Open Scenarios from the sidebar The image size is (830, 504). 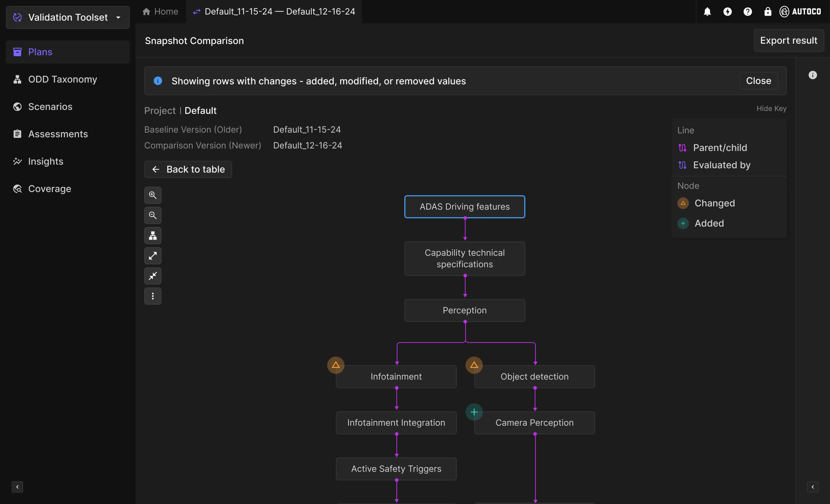point(68,106)
